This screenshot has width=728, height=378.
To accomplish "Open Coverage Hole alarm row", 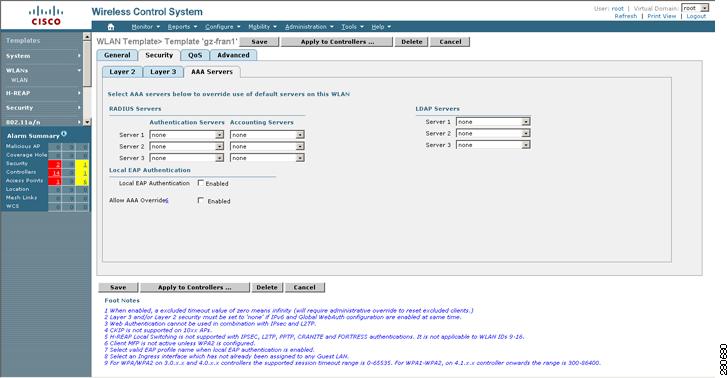I will [x=26, y=155].
